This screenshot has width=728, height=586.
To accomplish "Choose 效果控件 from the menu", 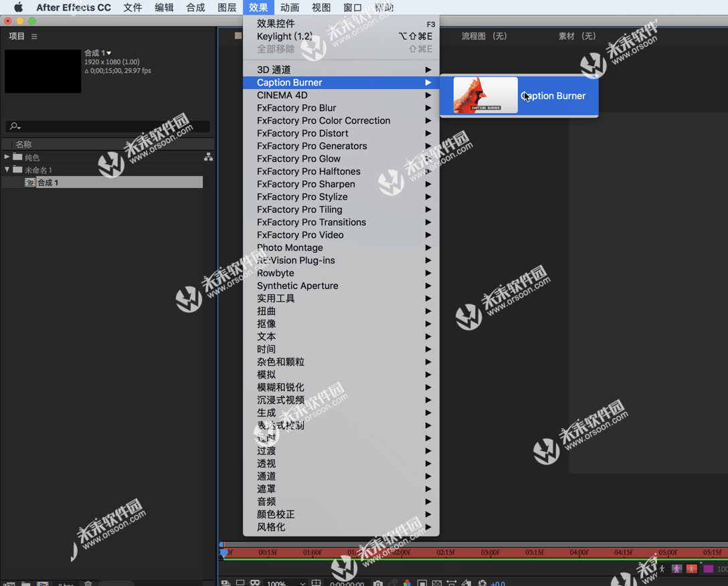I will [x=341, y=23].
